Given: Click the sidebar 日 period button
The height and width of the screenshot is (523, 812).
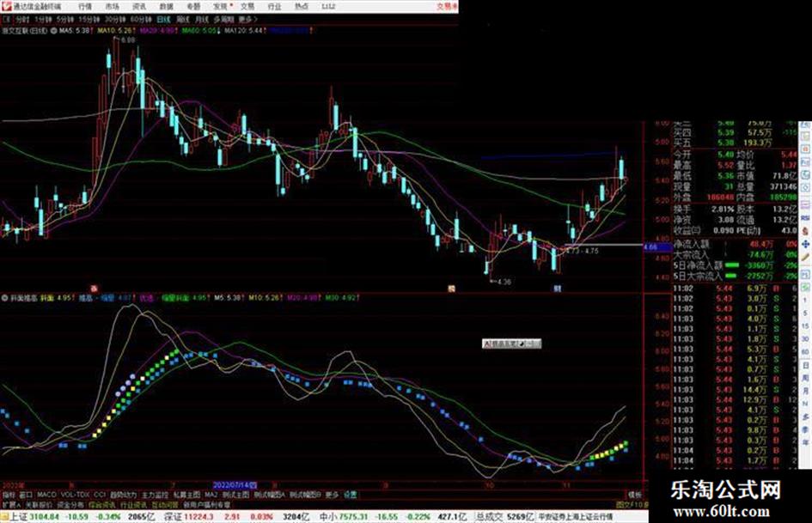Looking at the screenshot, I should pyautogui.click(x=805, y=365).
